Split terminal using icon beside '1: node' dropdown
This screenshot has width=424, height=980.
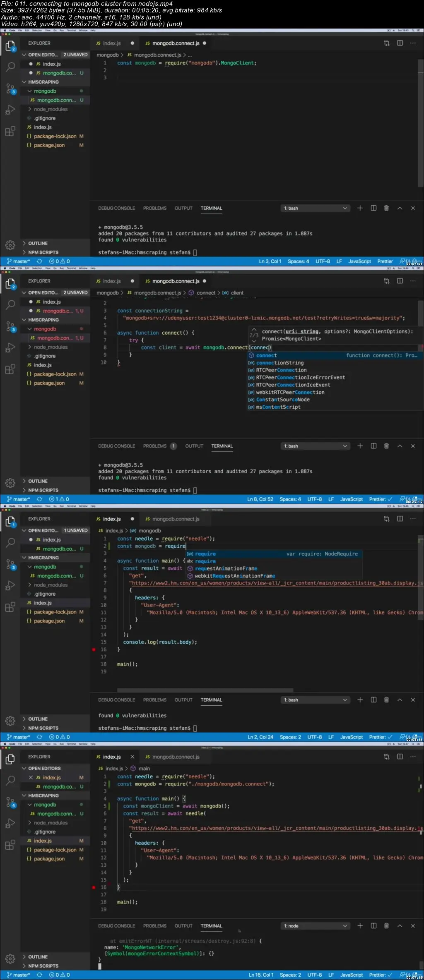373,926
